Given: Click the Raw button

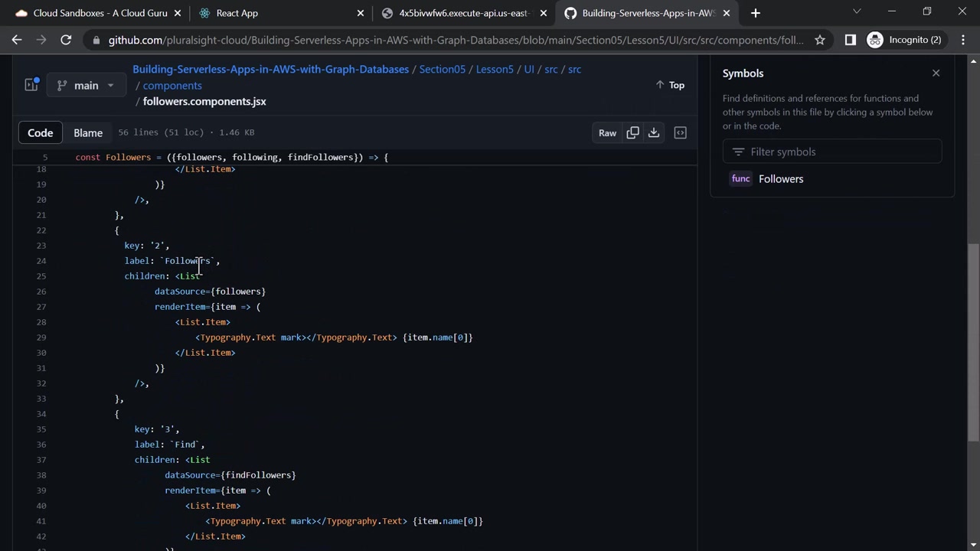Looking at the screenshot, I should coord(607,132).
